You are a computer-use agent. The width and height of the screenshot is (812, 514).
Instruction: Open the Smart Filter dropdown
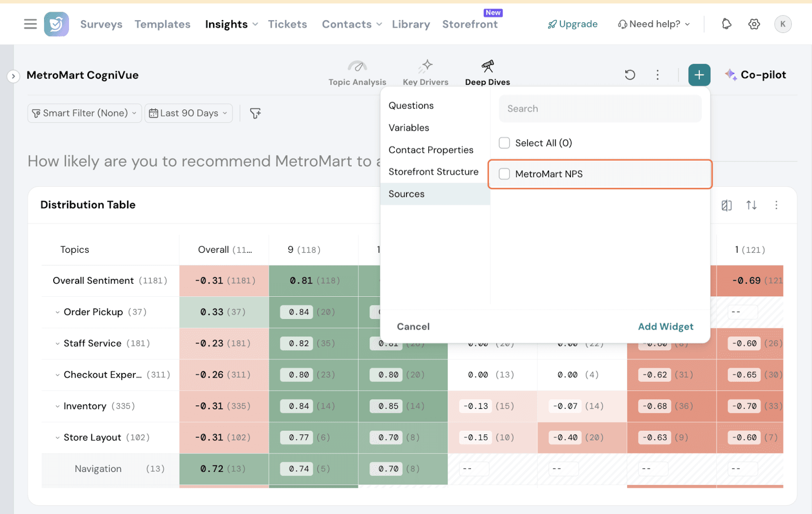click(84, 113)
